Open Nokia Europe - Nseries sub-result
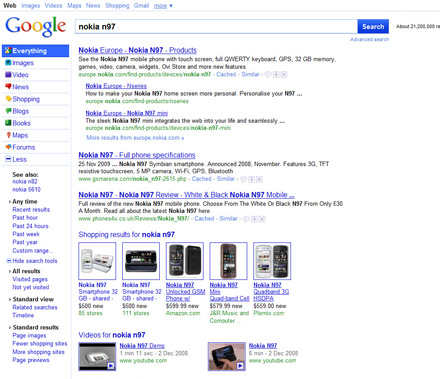Image resolution: width=440 pixels, height=379 pixels. 116,86
